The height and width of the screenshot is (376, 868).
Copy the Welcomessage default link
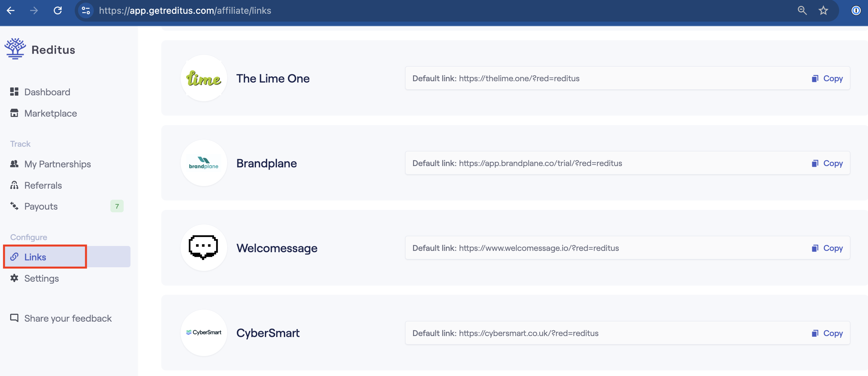pos(827,248)
